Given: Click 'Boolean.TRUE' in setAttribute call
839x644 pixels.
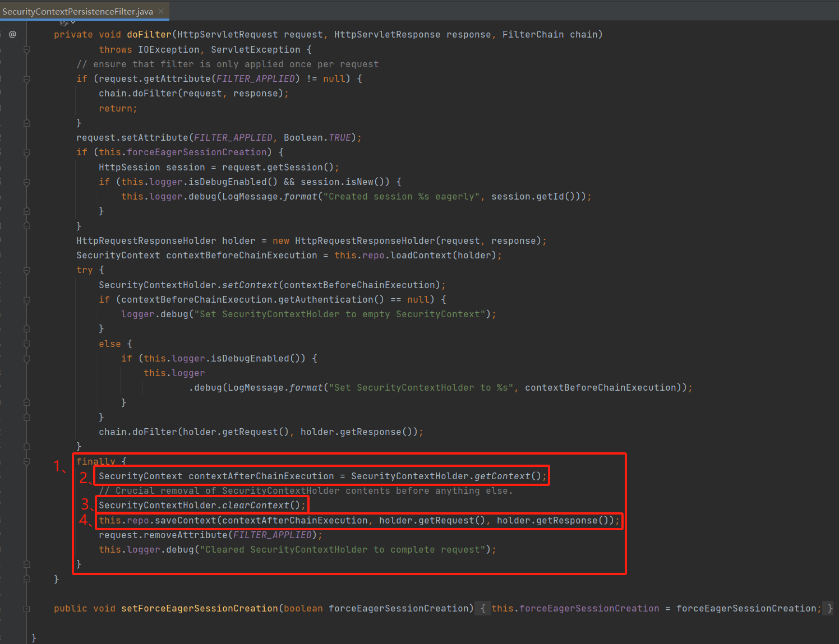Looking at the screenshot, I should click(317, 138).
